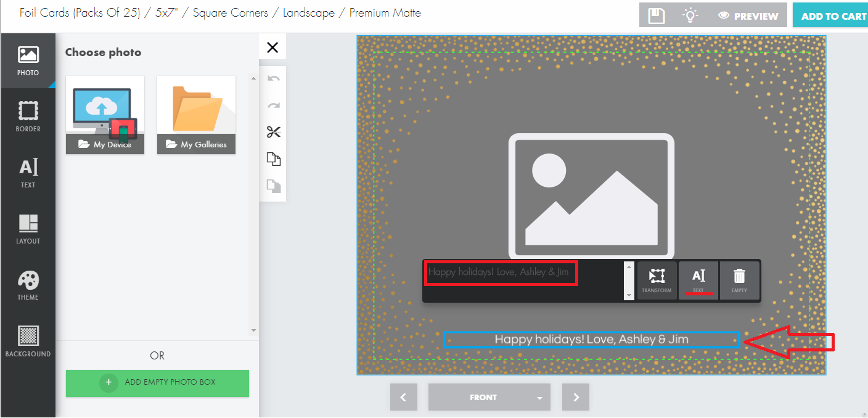868x418 pixels.
Task: Go to the next card page
Action: point(576,398)
